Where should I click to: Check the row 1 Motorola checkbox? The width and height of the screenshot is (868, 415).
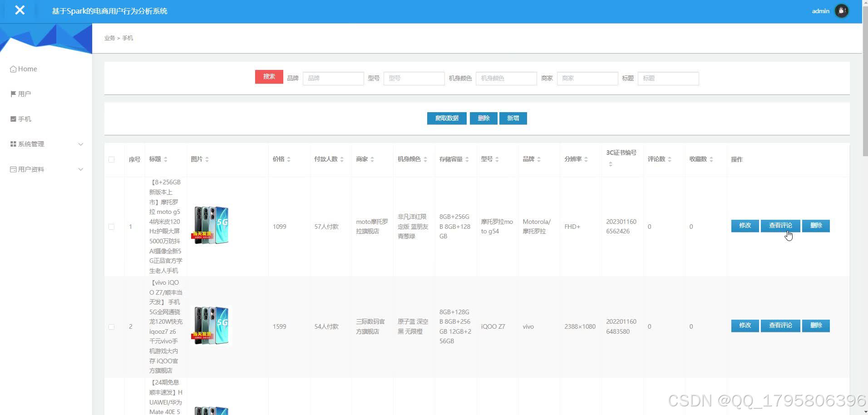pos(112,227)
